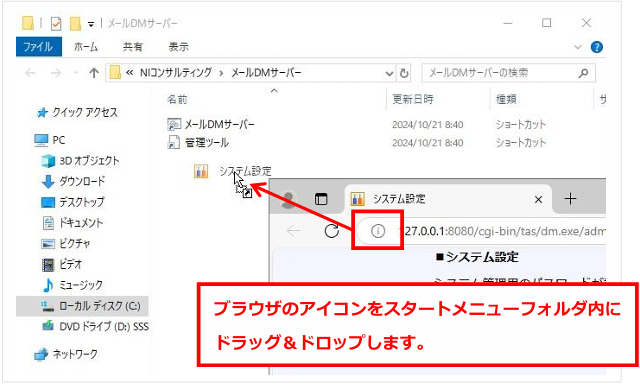Click the browser profile avatar icon
This screenshot has width=640, height=384.
click(x=289, y=199)
